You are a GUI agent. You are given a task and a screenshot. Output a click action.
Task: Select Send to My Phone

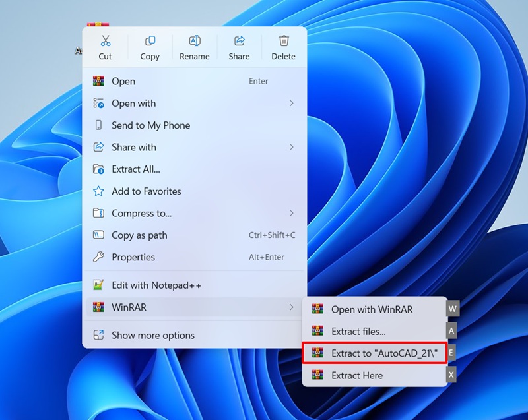tap(150, 125)
